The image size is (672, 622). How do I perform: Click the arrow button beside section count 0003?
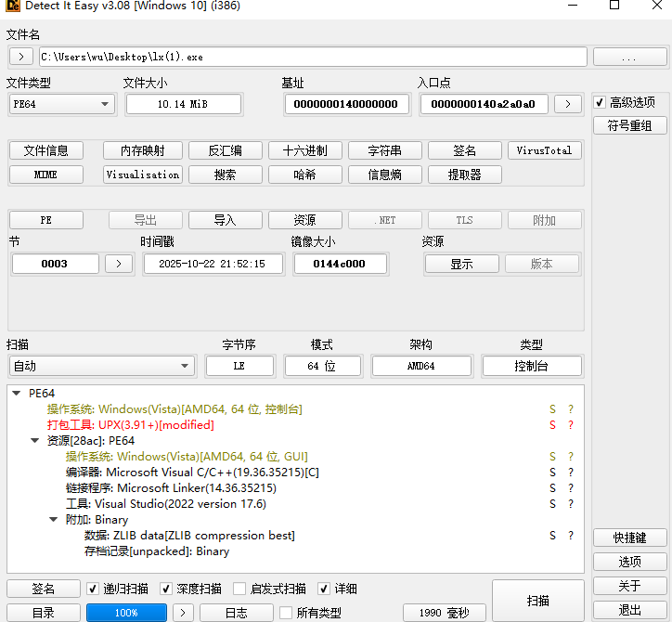(x=119, y=264)
